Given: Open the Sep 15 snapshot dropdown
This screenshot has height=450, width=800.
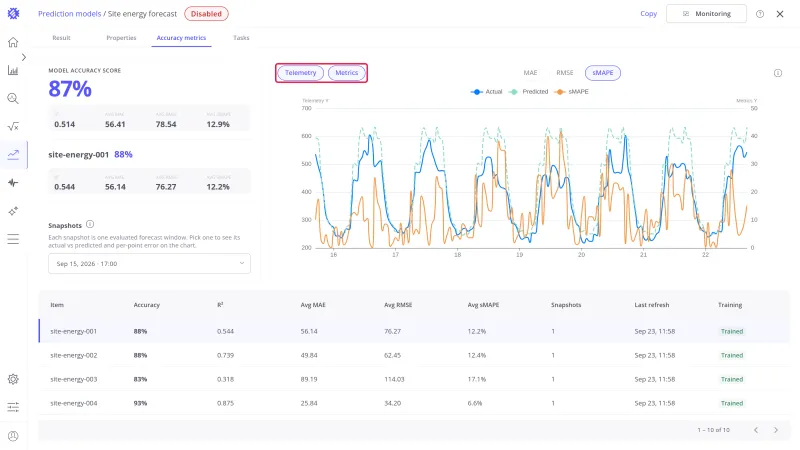Looking at the screenshot, I should pos(149,264).
